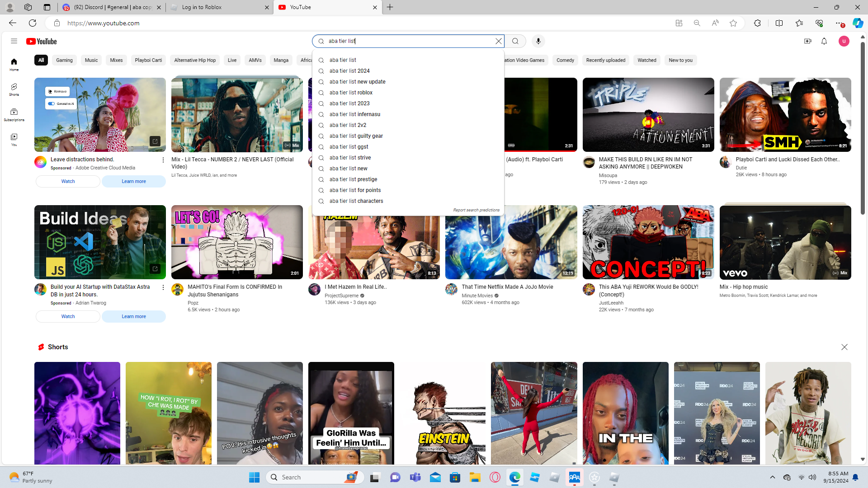Open Edge split screen
The image size is (868, 488).
point(779,23)
